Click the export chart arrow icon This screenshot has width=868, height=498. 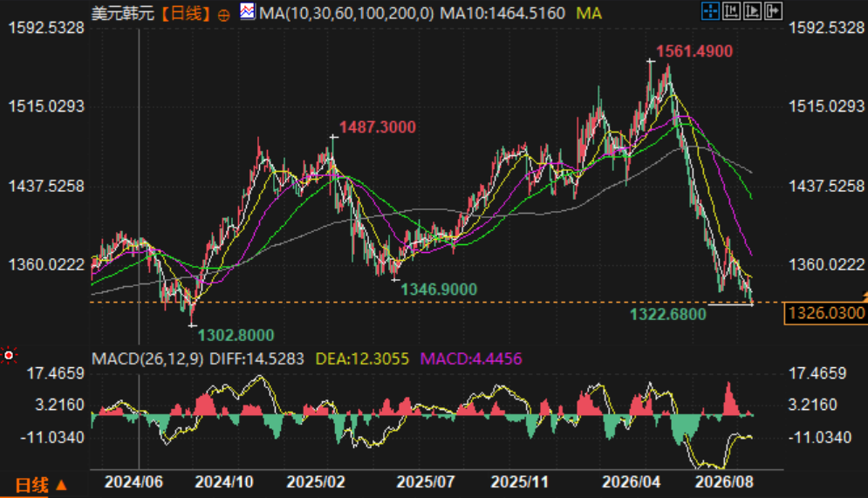773,11
